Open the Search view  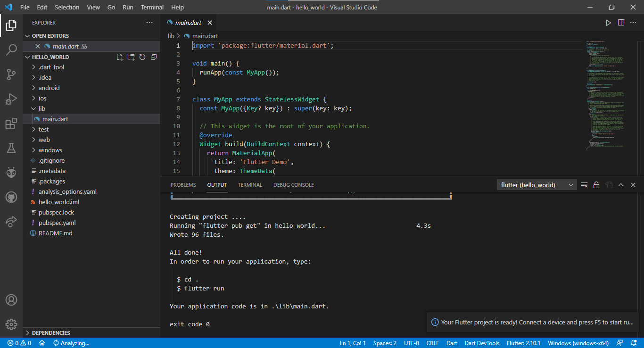pos(11,50)
